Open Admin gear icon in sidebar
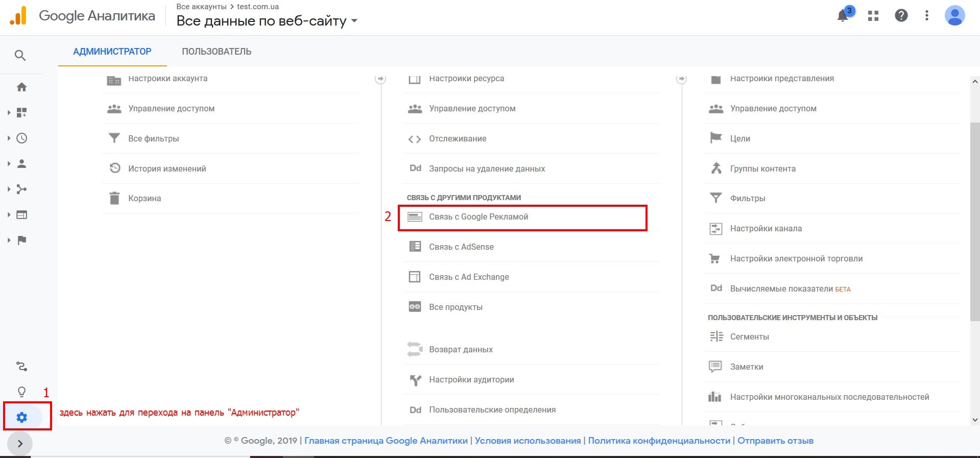This screenshot has height=458, width=980. pyautogui.click(x=21, y=417)
